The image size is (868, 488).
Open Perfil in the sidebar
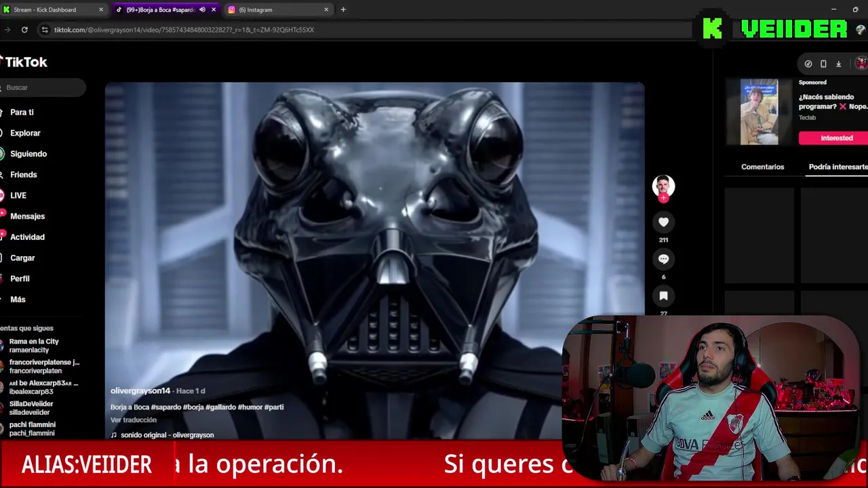click(x=20, y=279)
